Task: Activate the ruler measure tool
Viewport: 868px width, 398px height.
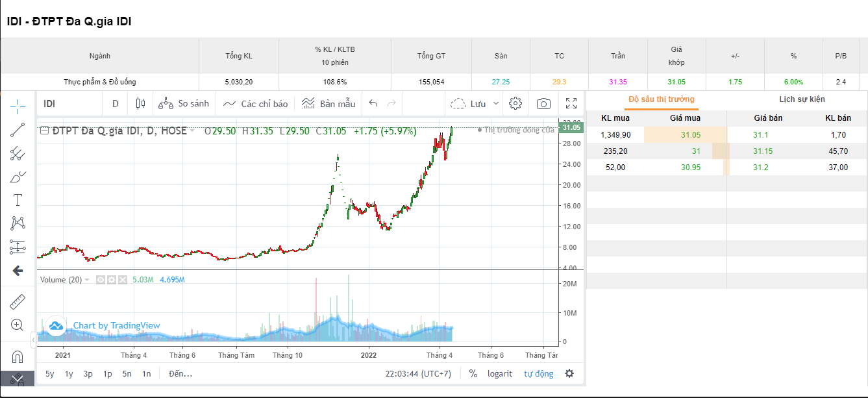Action: [18, 301]
